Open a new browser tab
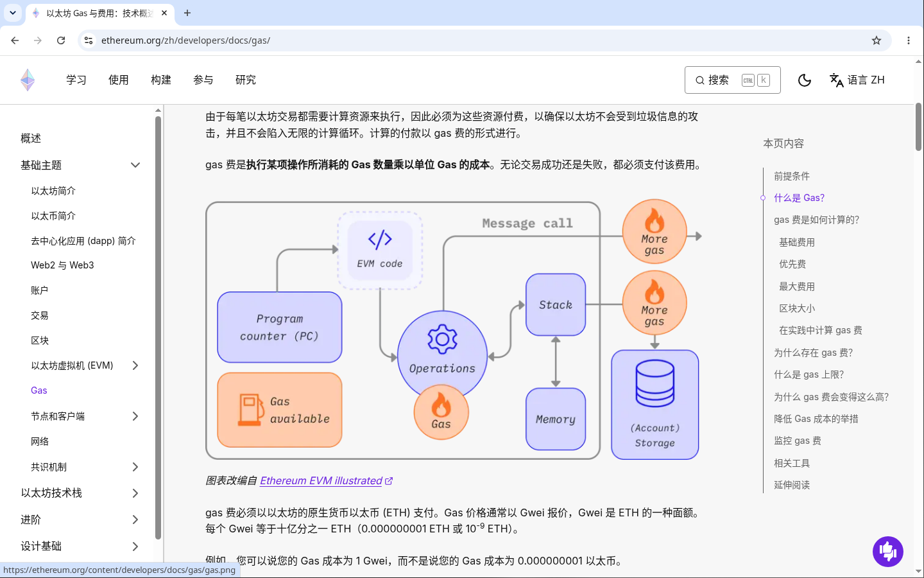This screenshot has width=924, height=578. pyautogui.click(x=187, y=13)
